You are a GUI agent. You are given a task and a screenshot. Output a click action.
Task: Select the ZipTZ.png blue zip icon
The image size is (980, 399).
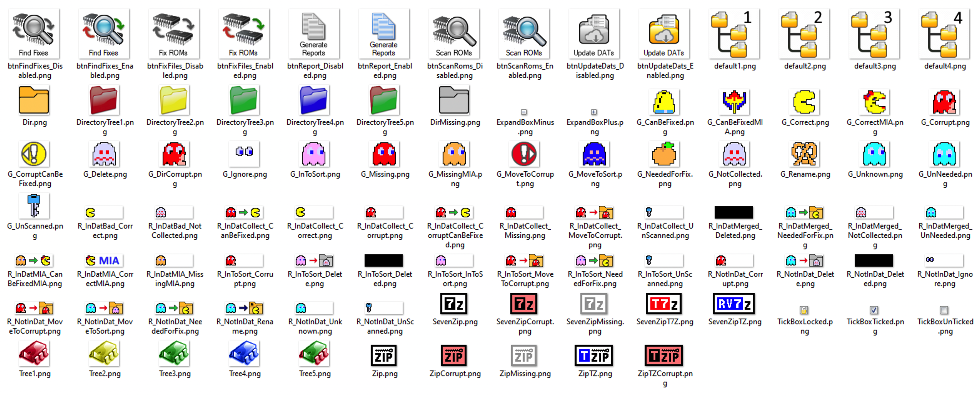(x=594, y=356)
